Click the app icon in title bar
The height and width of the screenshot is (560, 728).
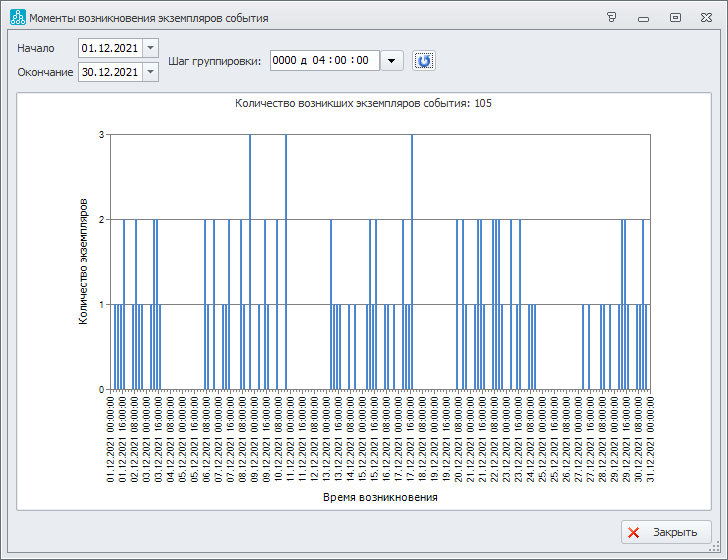tap(17, 18)
